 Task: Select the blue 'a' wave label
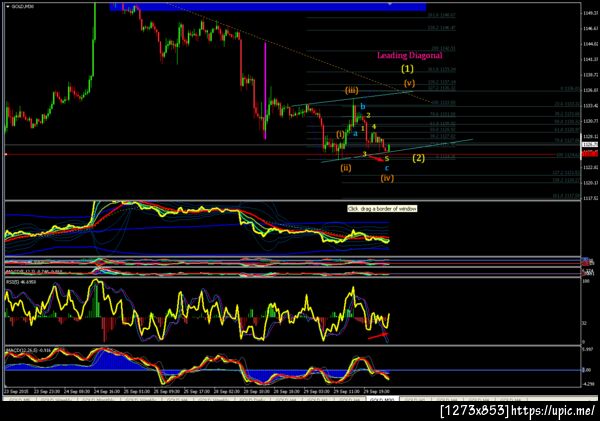pyautogui.click(x=355, y=133)
